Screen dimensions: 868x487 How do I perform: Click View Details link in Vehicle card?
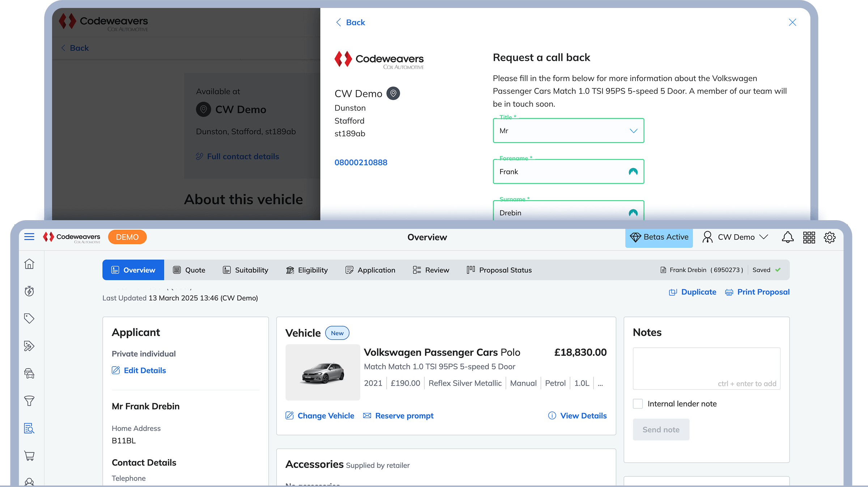click(x=577, y=416)
